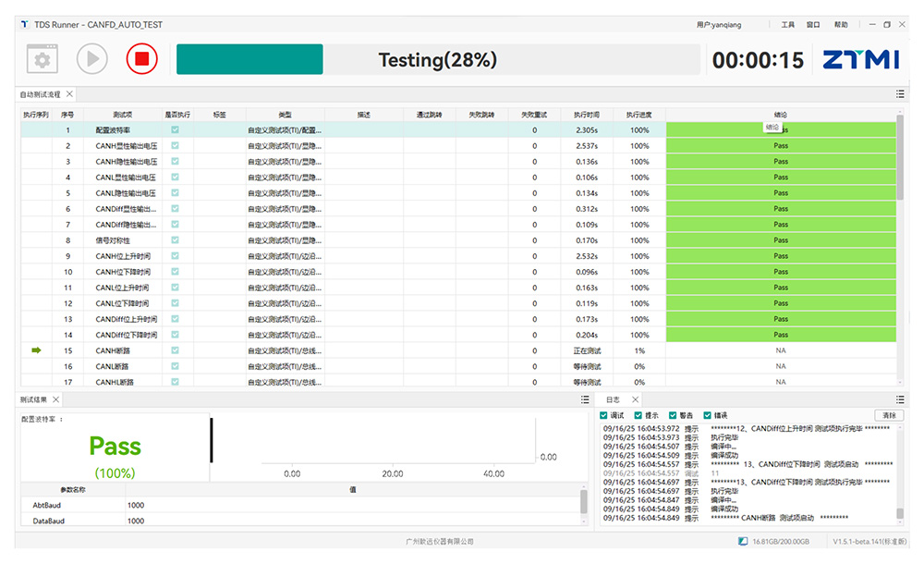Image resolution: width=924 pixels, height=564 pixels.
Task: Open the 帮助 menu
Action: tap(840, 25)
